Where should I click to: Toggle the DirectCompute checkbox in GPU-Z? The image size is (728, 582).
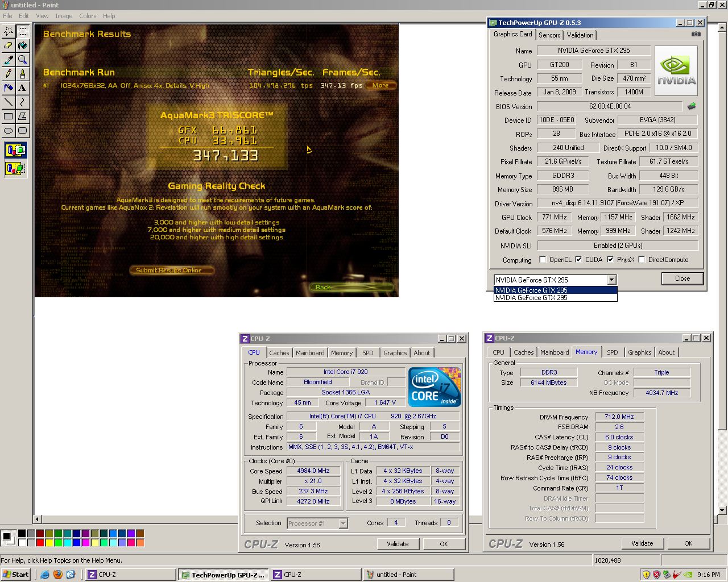click(642, 260)
